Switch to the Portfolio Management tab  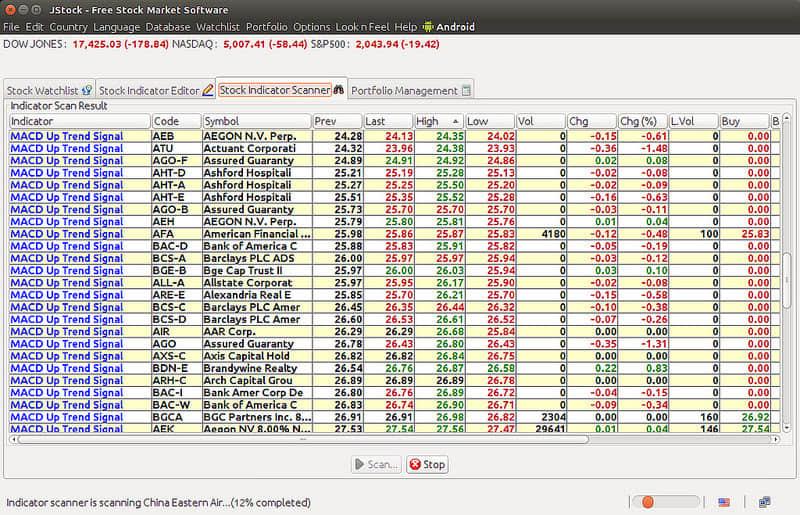[x=404, y=90]
